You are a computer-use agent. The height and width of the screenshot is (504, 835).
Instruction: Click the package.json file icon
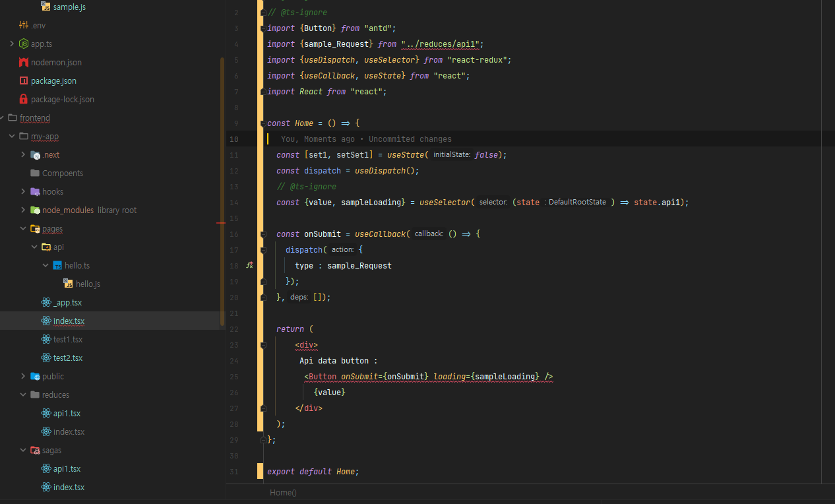[24, 80]
